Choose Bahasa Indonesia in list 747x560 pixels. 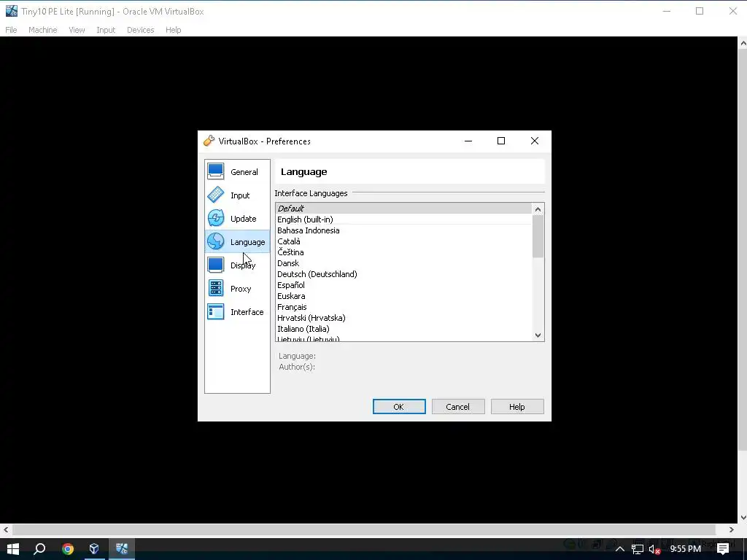tap(403, 230)
